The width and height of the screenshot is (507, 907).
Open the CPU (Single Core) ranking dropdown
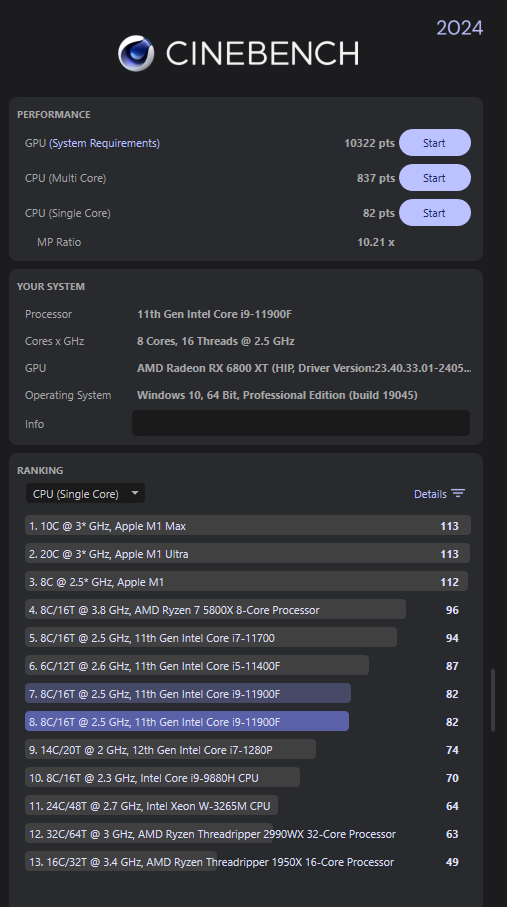[85, 493]
